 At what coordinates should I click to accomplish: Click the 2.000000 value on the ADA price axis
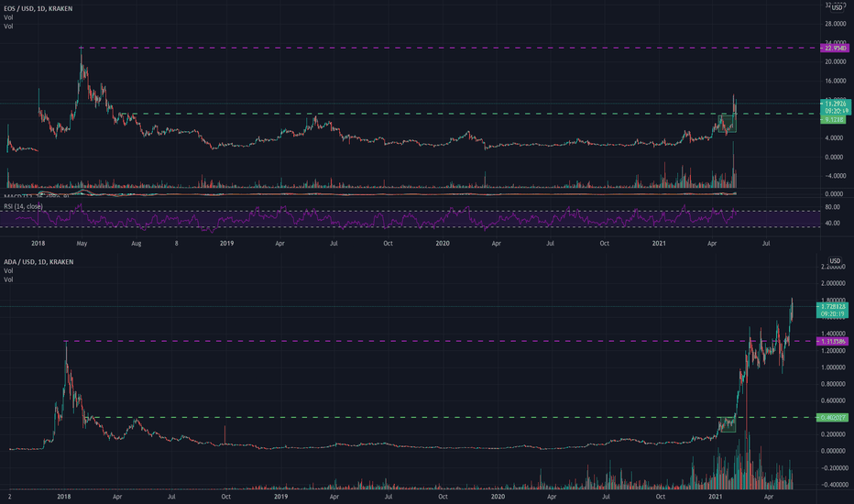pos(833,284)
